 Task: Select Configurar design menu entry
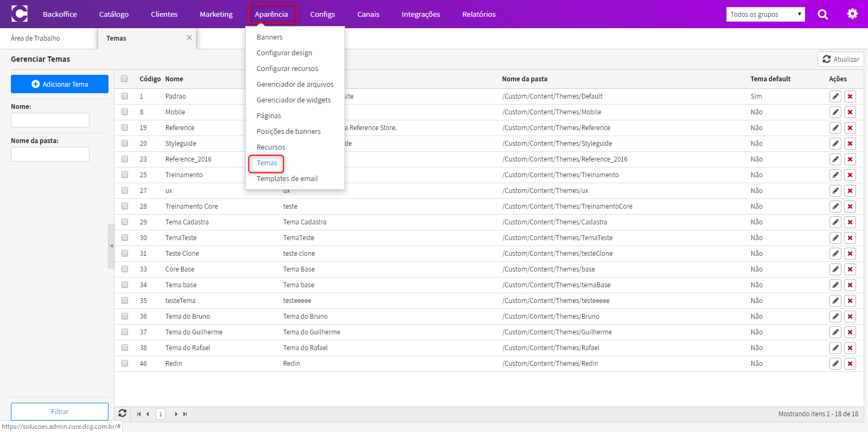(284, 53)
